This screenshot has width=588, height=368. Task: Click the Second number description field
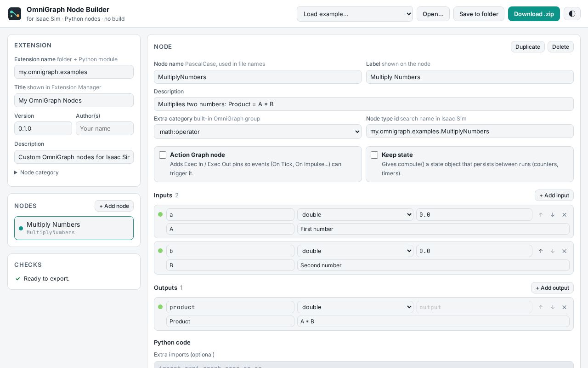click(433, 265)
